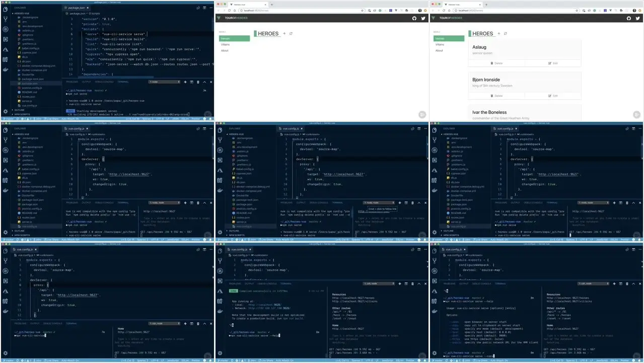Open GitHub icon in browser listing Aslaug

pos(629,18)
